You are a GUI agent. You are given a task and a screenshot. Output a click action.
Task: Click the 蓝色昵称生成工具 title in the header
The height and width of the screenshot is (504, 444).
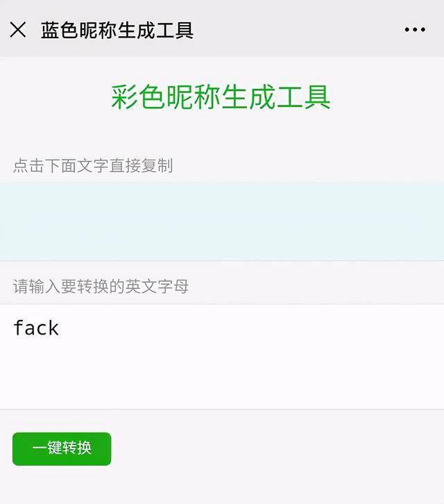click(117, 31)
